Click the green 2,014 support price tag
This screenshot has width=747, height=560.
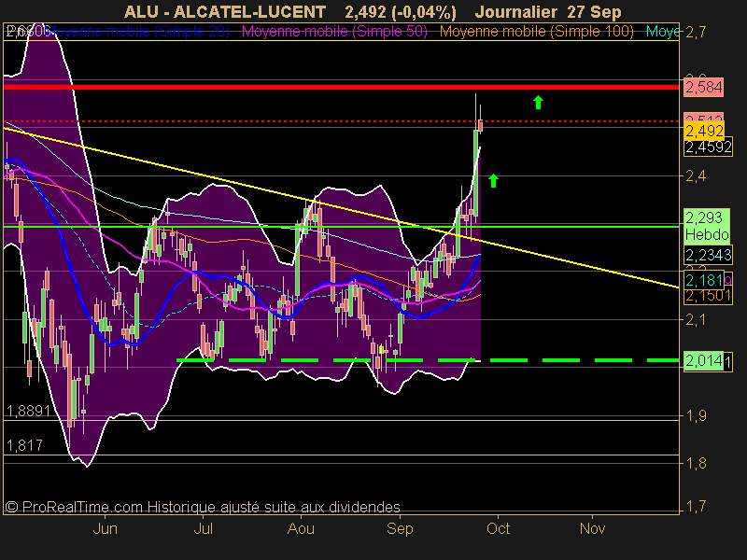(x=705, y=360)
